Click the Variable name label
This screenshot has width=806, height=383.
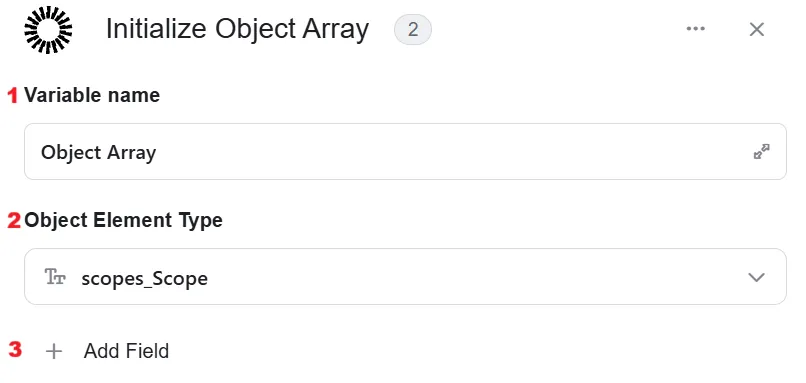click(92, 95)
